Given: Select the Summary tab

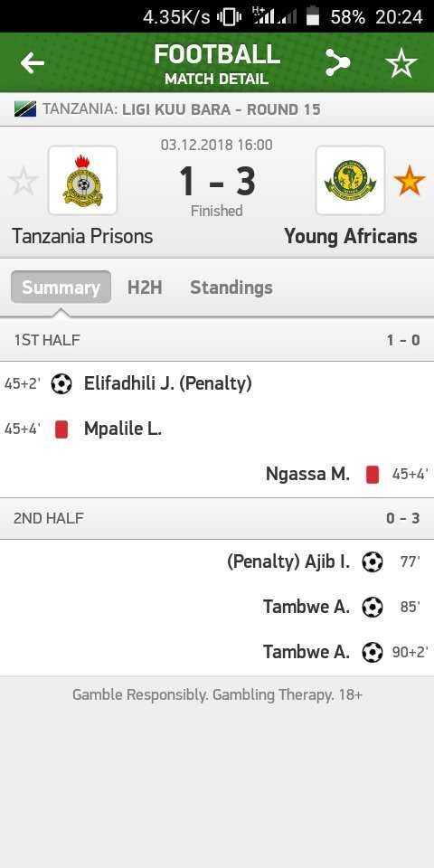Looking at the screenshot, I should coord(61,287).
